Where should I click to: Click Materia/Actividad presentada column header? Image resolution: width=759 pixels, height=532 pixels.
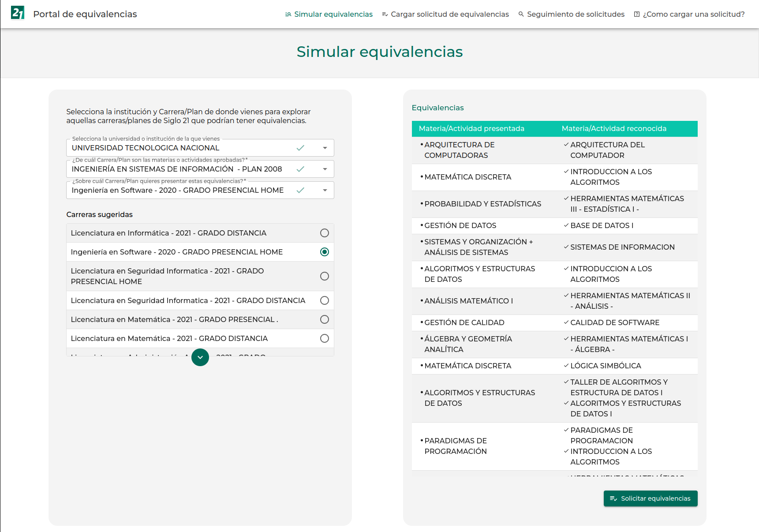(471, 128)
